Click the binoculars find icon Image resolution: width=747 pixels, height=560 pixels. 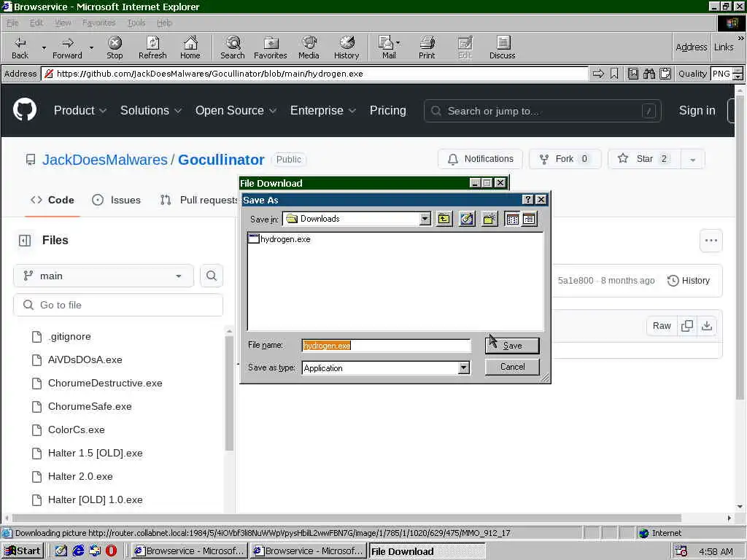[649, 74]
